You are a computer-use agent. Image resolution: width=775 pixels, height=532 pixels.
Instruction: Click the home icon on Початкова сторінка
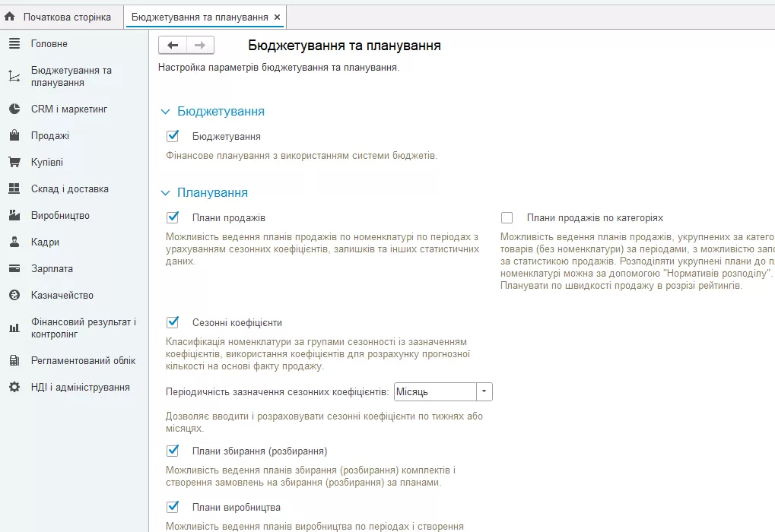9,16
